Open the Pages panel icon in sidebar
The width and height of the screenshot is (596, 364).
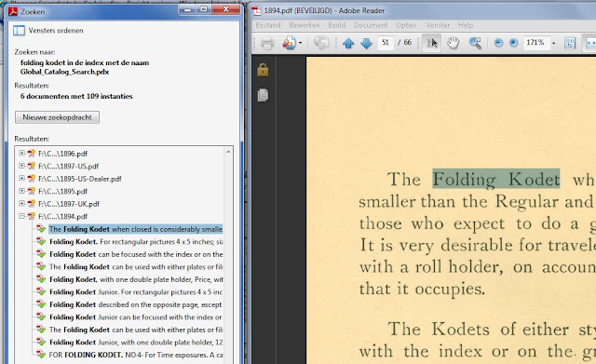click(x=263, y=95)
